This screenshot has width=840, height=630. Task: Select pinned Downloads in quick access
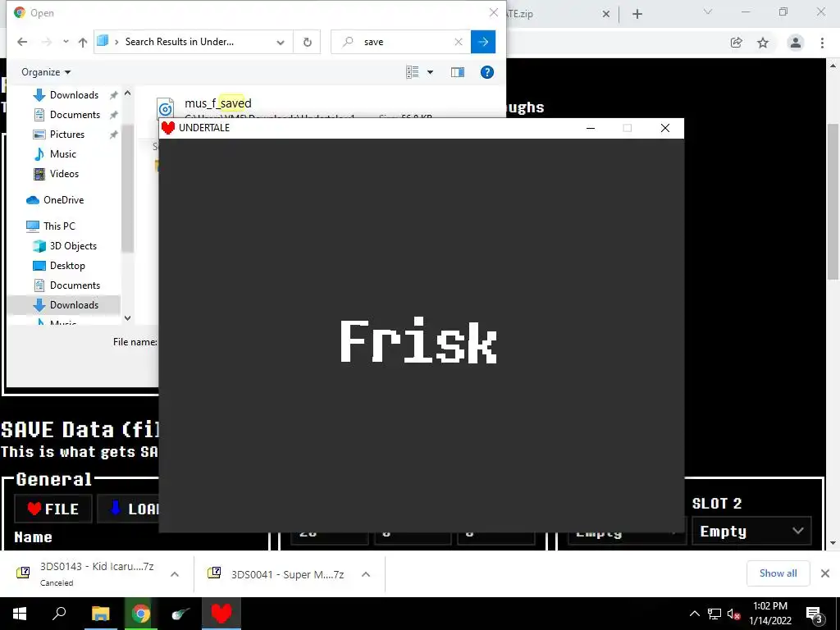point(74,95)
